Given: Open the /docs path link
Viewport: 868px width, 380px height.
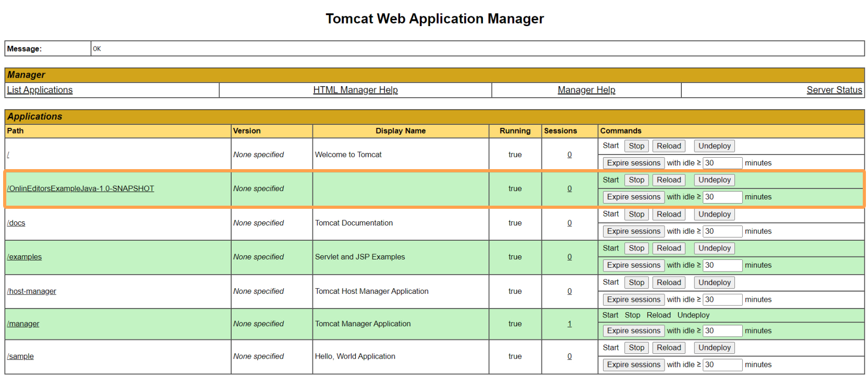Looking at the screenshot, I should 16,223.
